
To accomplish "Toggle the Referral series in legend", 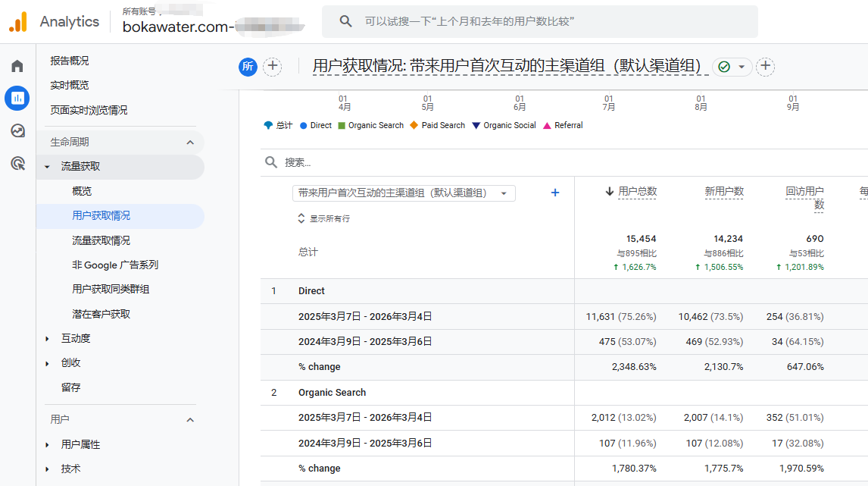I will tap(563, 125).
